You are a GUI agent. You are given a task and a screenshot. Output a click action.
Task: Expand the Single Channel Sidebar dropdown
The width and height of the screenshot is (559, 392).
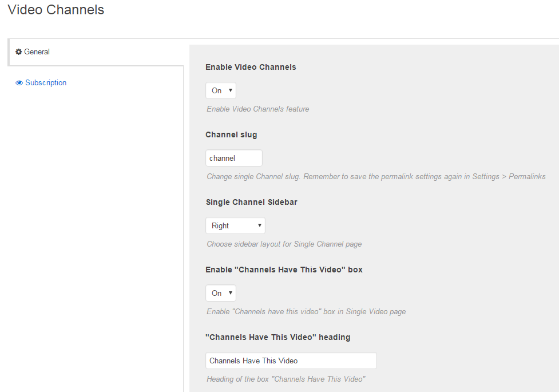click(235, 225)
